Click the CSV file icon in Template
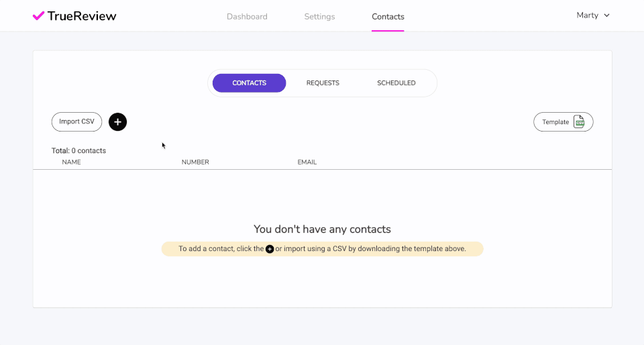 pos(579,121)
